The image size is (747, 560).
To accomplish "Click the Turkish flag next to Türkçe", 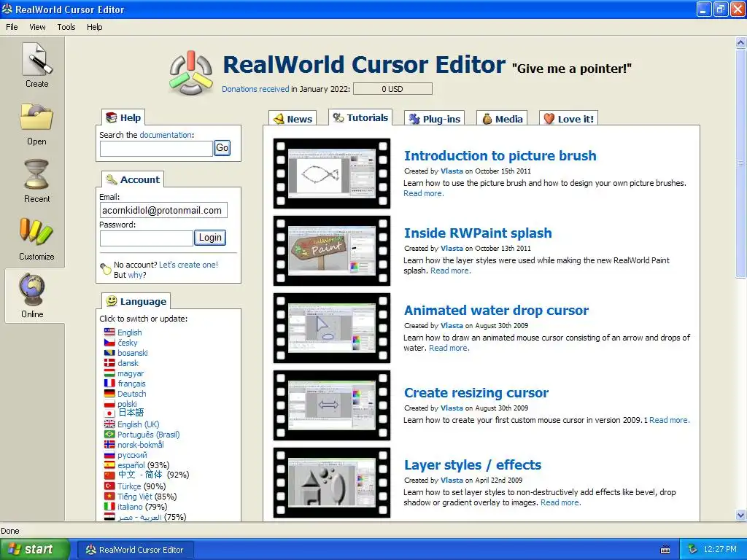I will 109,486.
